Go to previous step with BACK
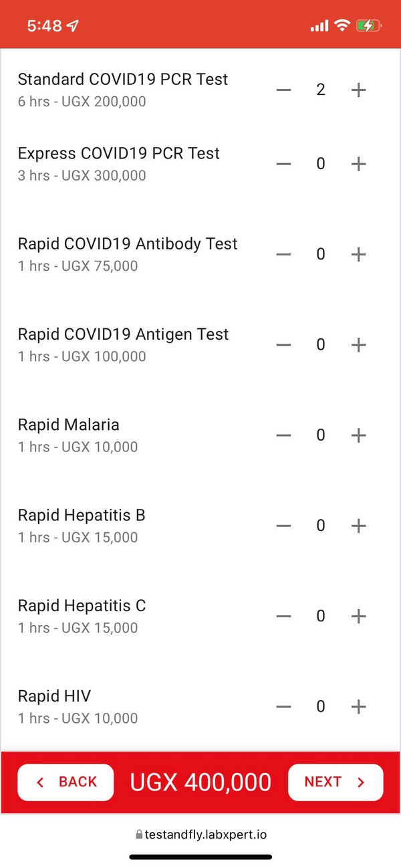This screenshot has width=401, height=868. pyautogui.click(x=65, y=782)
